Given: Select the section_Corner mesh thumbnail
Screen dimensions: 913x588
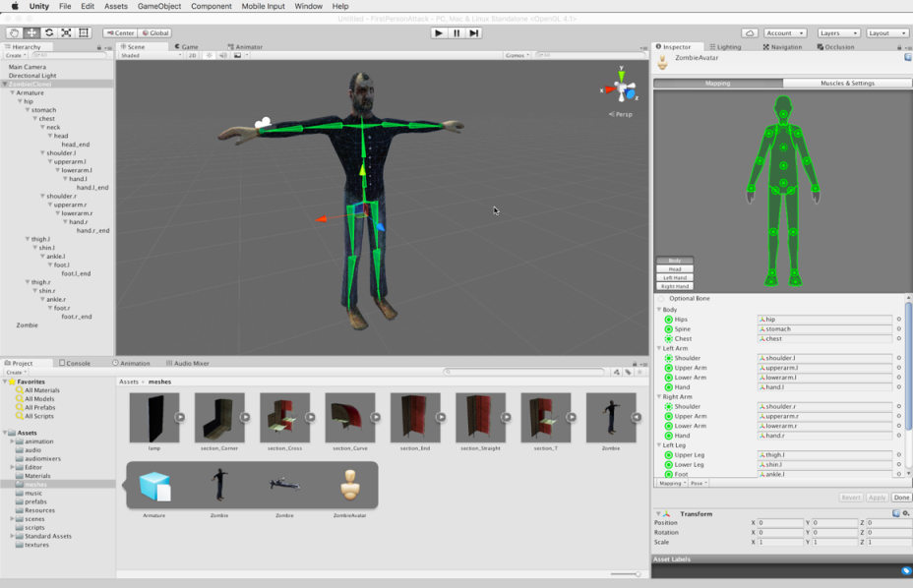Looking at the screenshot, I should click(219, 418).
